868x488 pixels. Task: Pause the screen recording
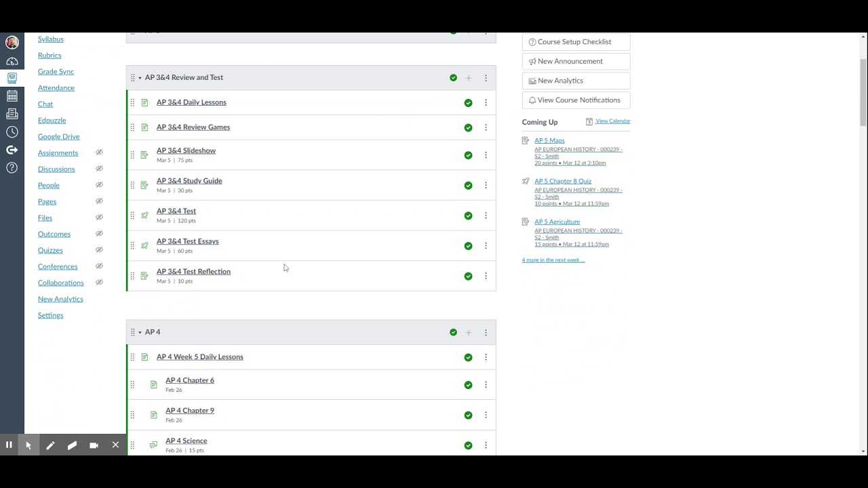point(9,445)
